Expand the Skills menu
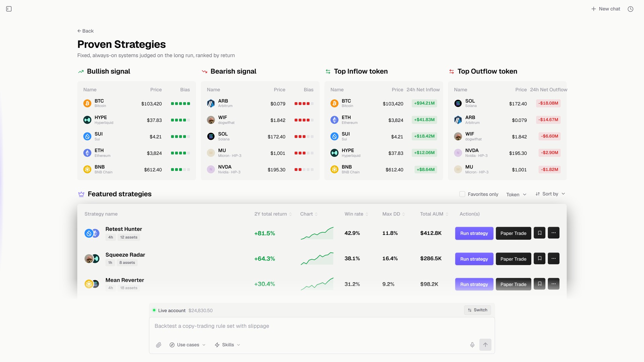The height and width of the screenshot is (362, 644). tap(227, 345)
